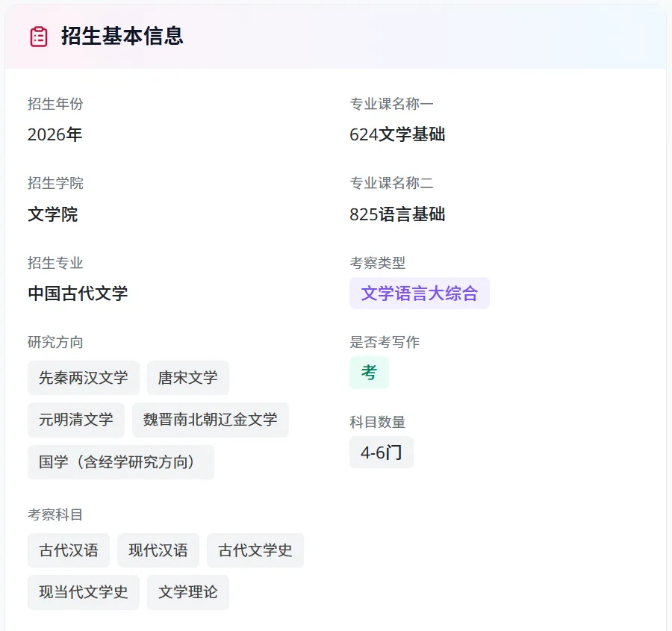This screenshot has height=631, width=672.
Task: Select the 文学理论 subject tag
Action: (x=188, y=592)
